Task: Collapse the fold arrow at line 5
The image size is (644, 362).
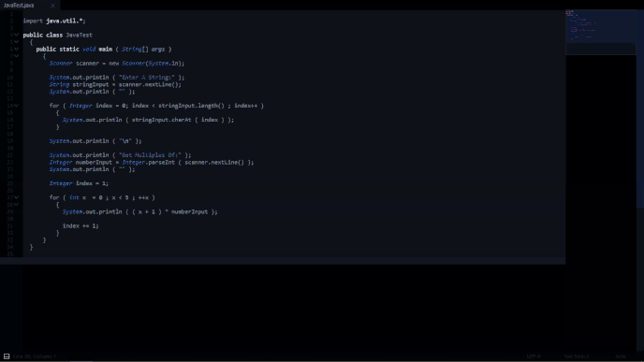Action: 17,42
